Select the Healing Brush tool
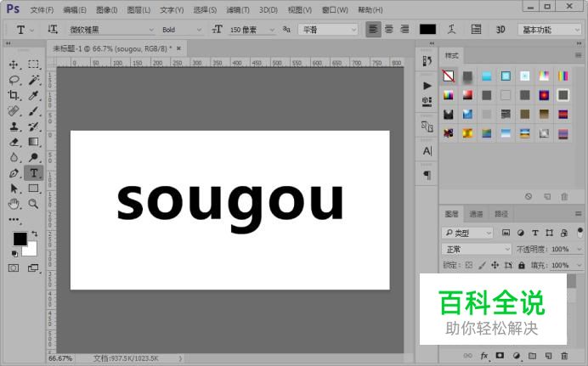This screenshot has height=366, width=588. tap(14, 111)
